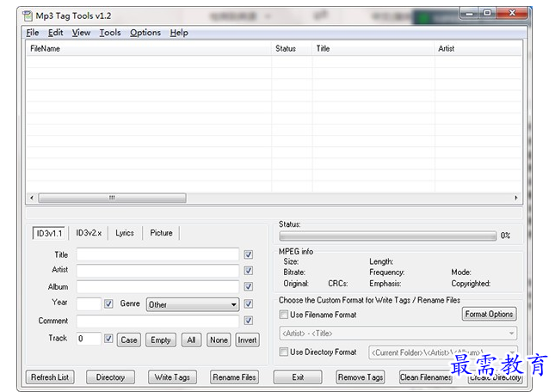
Task: Click the Directory button
Action: (x=110, y=377)
